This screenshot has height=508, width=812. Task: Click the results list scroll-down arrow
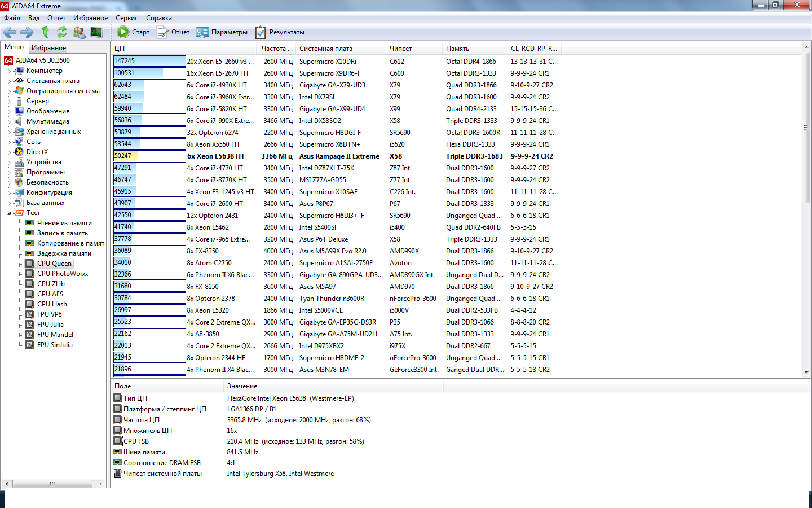pos(806,373)
